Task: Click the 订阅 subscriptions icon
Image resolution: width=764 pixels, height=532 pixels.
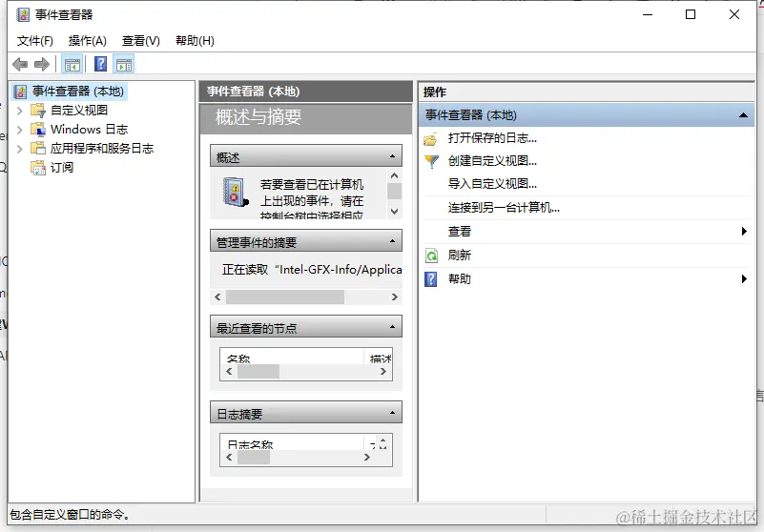Action: click(37, 168)
